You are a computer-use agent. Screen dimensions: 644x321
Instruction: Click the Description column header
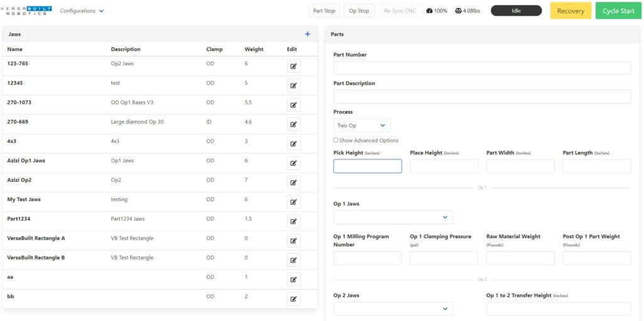pos(126,49)
